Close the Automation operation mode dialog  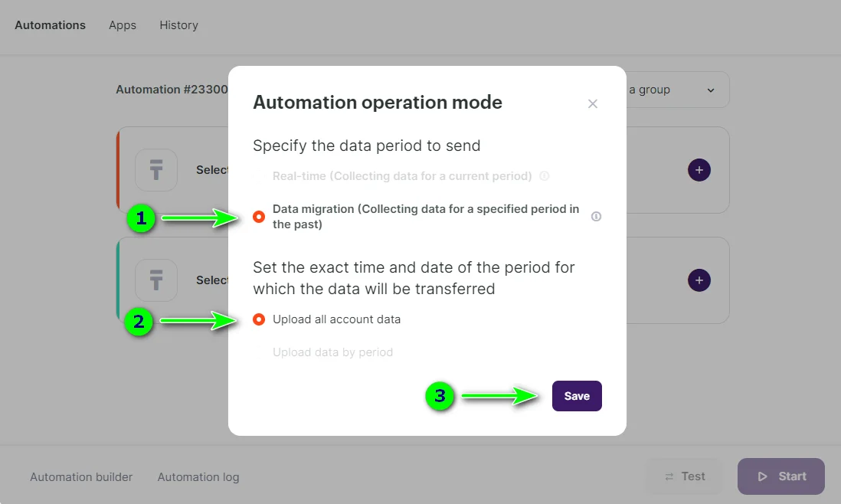coord(592,103)
